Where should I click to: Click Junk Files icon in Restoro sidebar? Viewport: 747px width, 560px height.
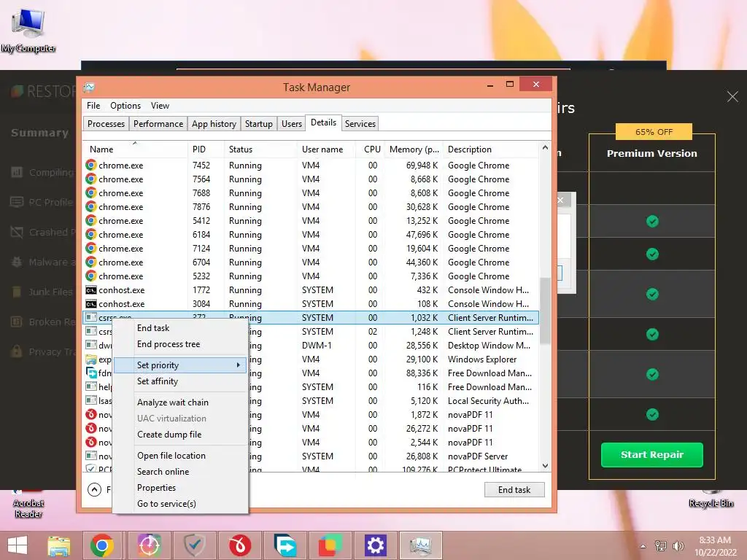point(17,292)
